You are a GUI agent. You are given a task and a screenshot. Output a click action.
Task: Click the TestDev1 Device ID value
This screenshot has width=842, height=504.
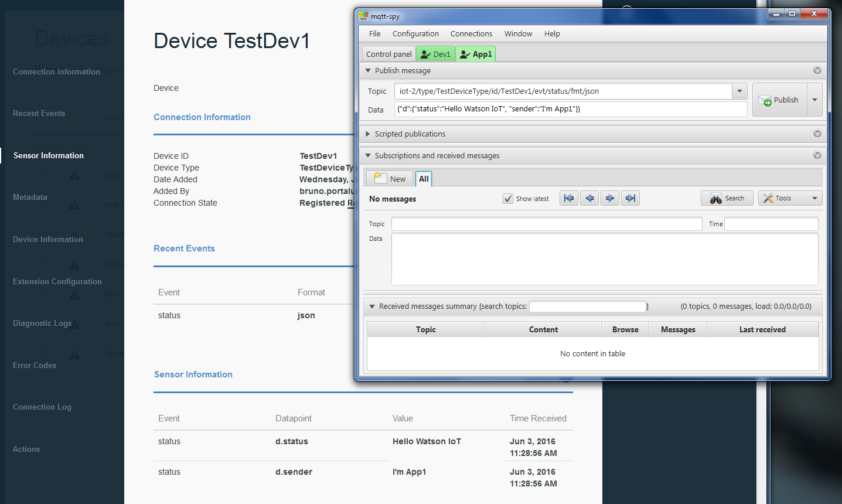tap(318, 156)
